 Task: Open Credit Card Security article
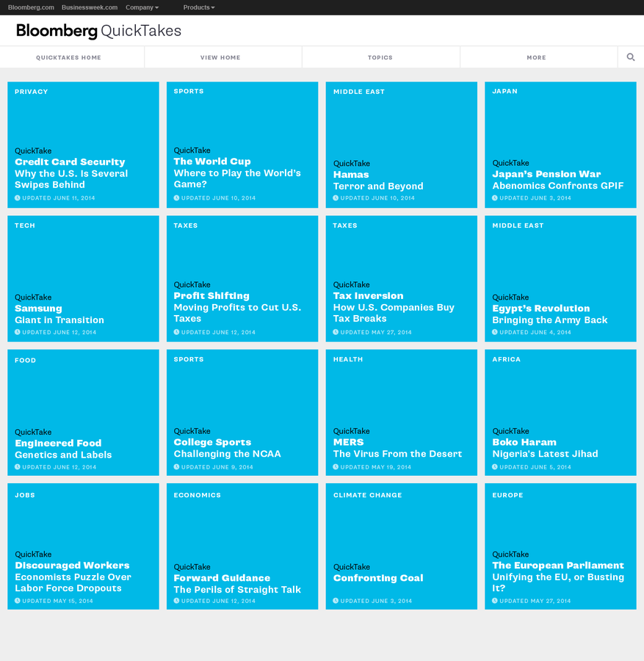(x=84, y=145)
